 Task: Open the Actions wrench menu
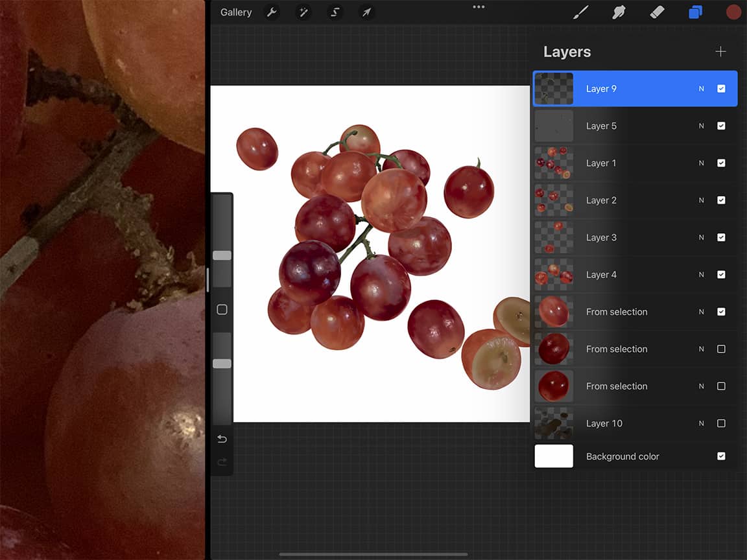tap(272, 12)
